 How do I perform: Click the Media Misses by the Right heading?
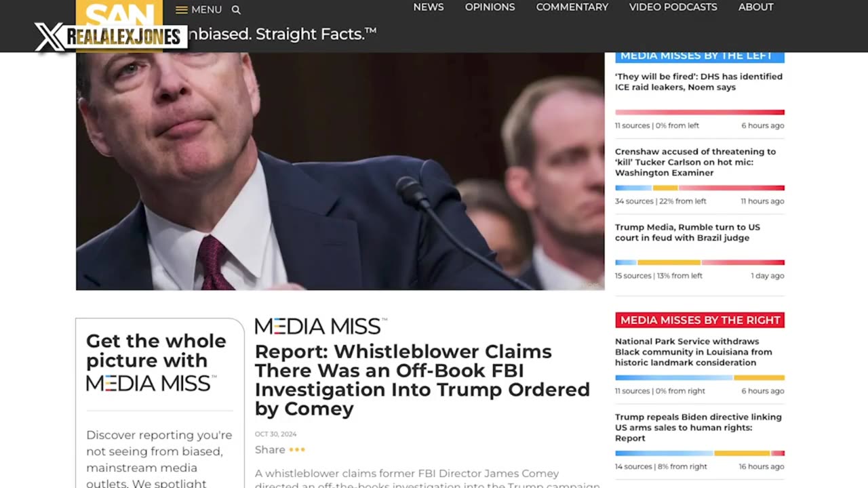point(700,320)
